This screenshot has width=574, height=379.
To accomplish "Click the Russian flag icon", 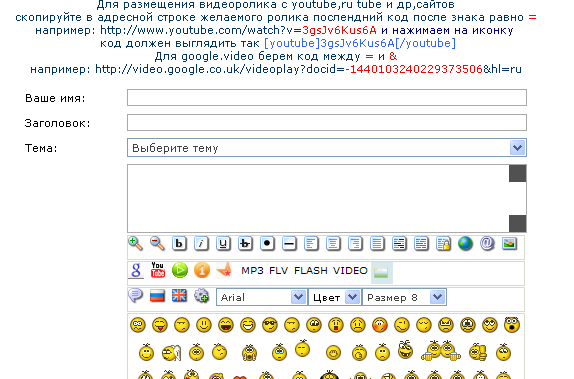I will [x=157, y=296].
